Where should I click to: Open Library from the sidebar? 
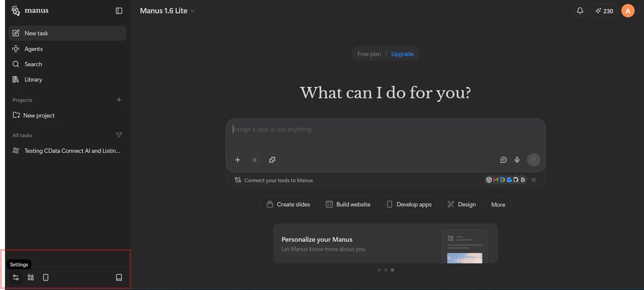[33, 80]
